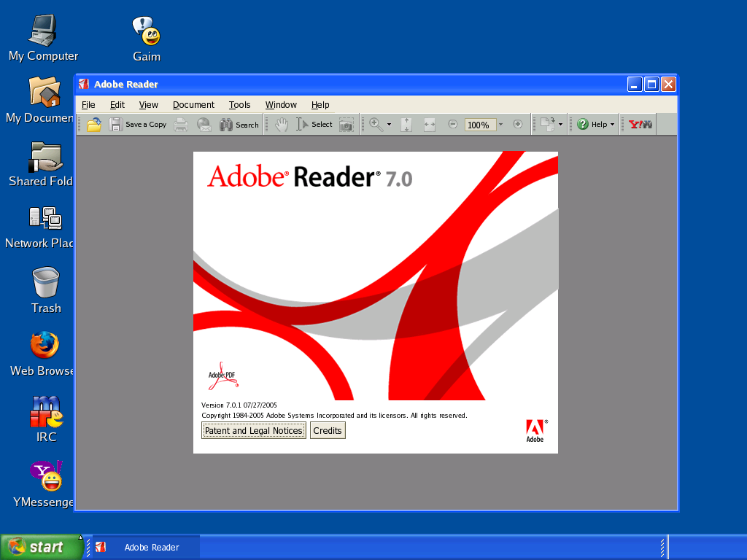This screenshot has width=747, height=560.
Task: Select Shared Folders desktop icon
Action: point(41,164)
